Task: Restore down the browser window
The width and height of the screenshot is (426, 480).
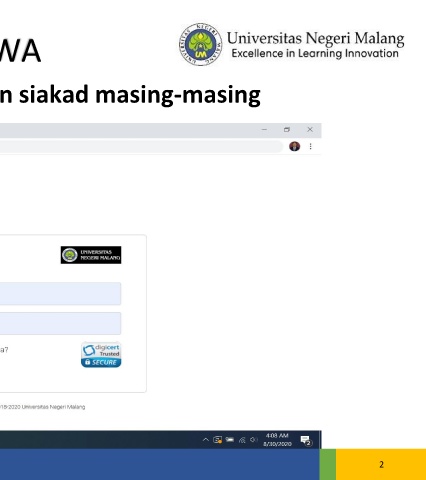Action: (x=287, y=130)
